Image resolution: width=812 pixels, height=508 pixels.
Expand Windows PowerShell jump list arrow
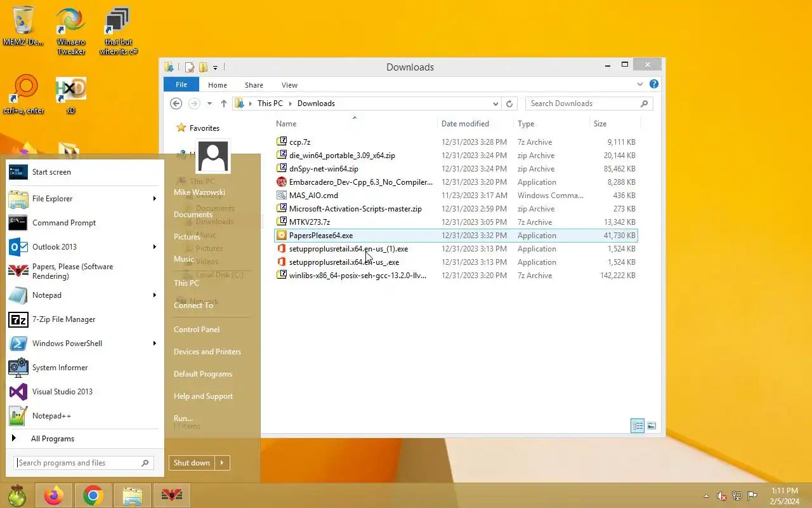point(154,344)
